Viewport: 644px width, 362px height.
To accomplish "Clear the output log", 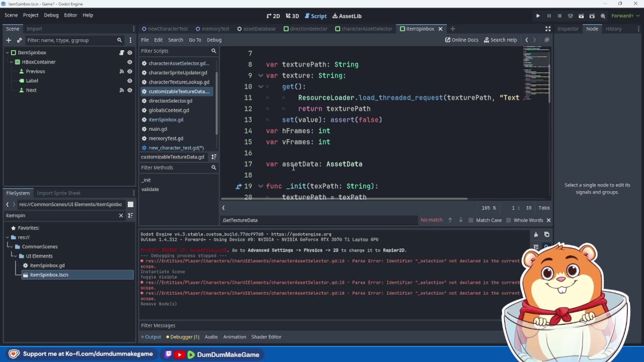I will point(536,235).
